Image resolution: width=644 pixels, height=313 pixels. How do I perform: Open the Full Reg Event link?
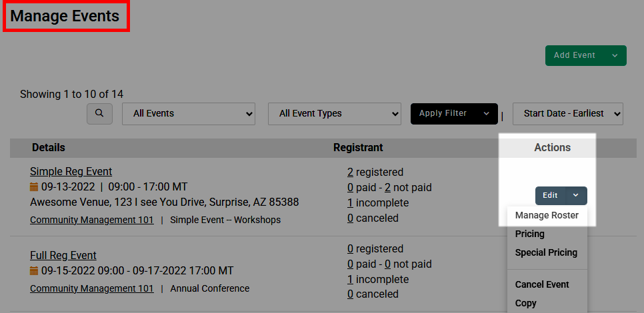point(63,255)
